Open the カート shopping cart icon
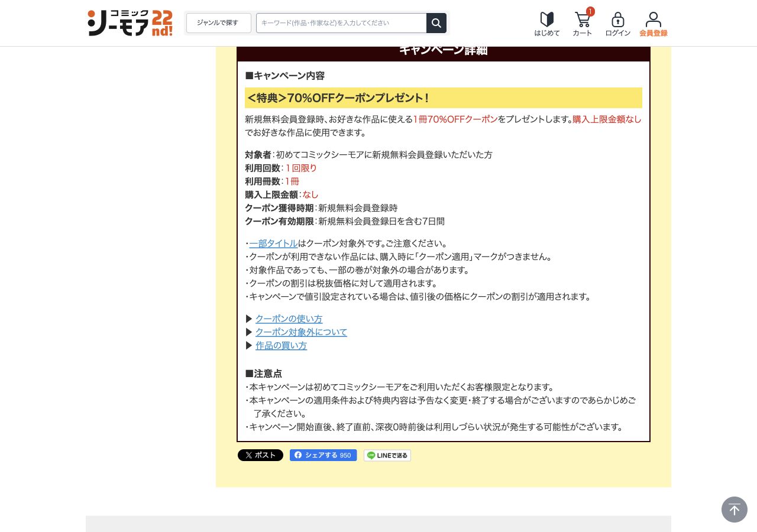Screen dimensions: 757x532 (583, 24)
